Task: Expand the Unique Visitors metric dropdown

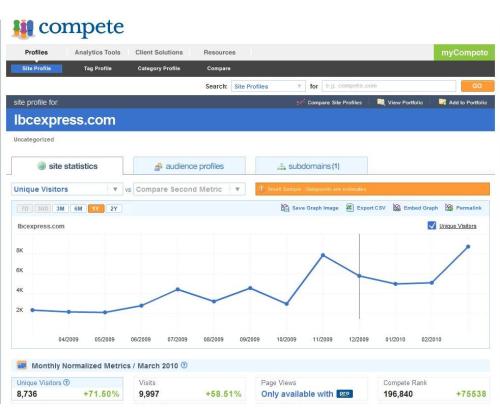Action: click(67, 189)
